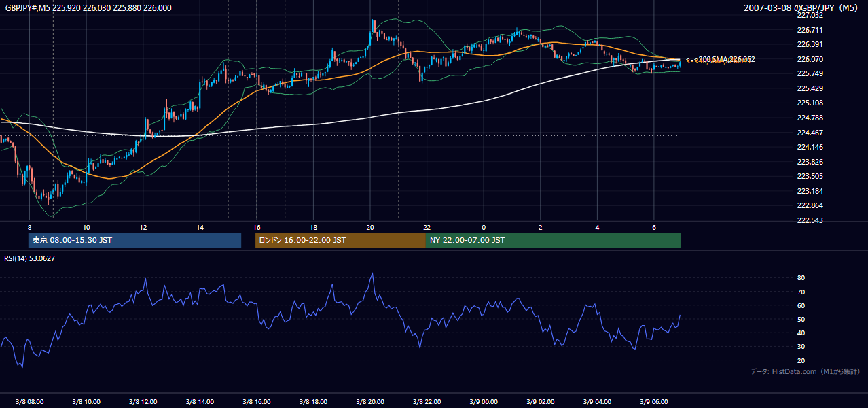Screen dimensions: 868x408
Task: Click bottom time label 3/9 00:00
Action: 484,402
